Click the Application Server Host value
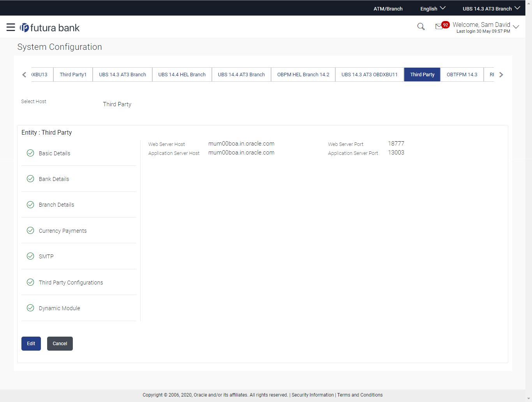532x402 pixels. point(241,153)
